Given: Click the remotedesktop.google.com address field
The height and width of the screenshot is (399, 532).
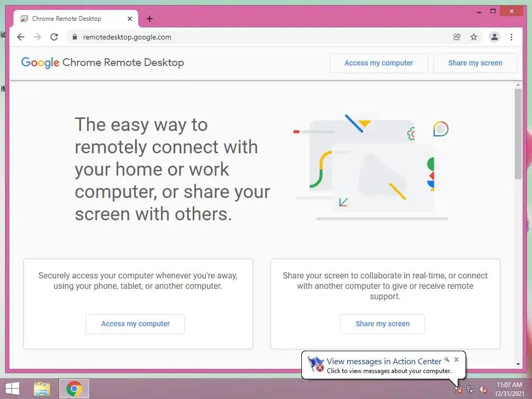Looking at the screenshot, I should click(127, 37).
